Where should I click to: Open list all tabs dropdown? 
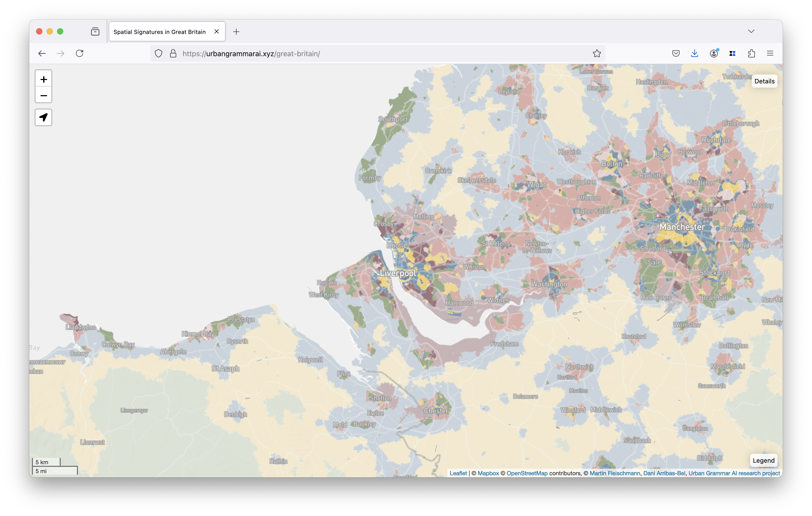(x=751, y=31)
